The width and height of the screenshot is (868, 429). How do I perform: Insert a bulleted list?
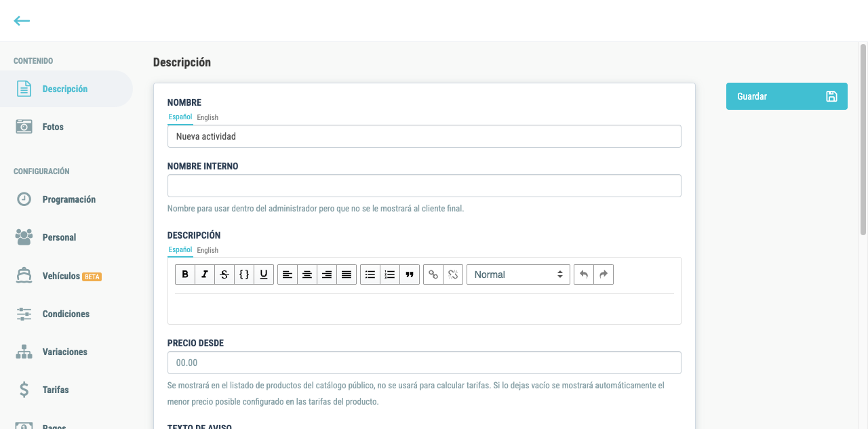click(370, 274)
